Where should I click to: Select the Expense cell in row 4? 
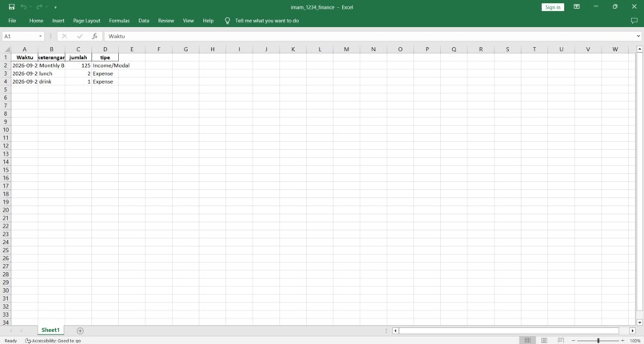click(105, 81)
